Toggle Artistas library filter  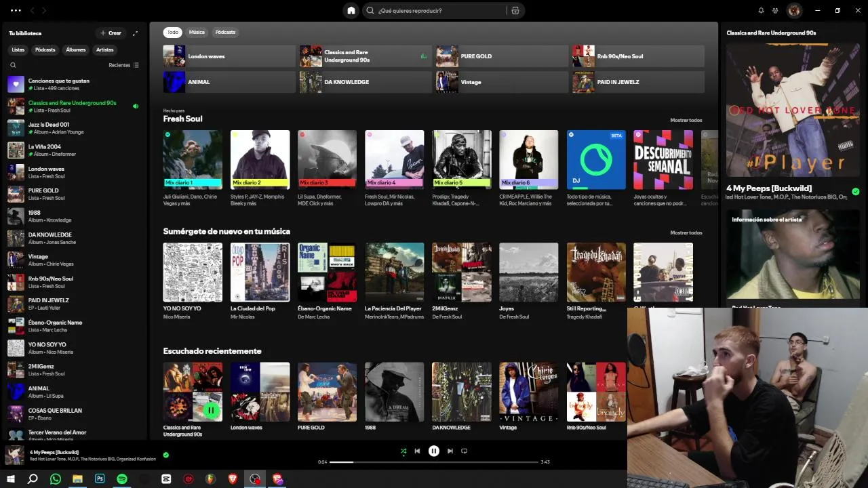104,49
